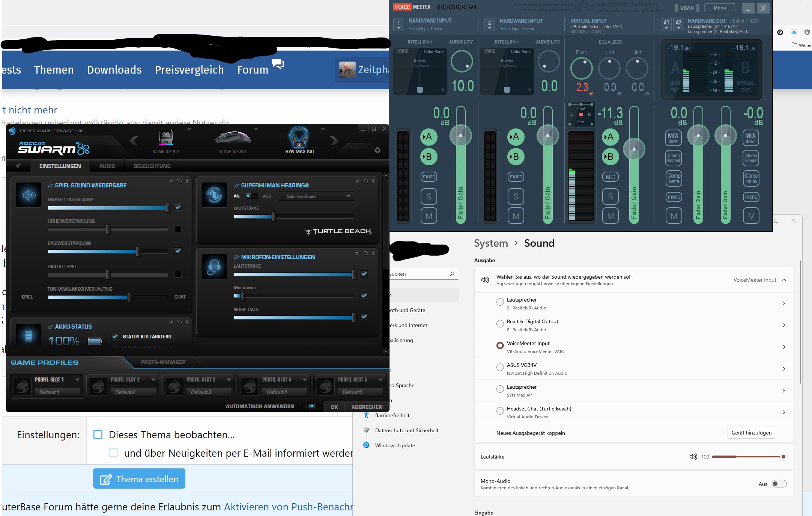This screenshot has height=516, width=812.
Task: Reset Spiel-Sound-Wiedergabe panel settings
Action: point(179,181)
